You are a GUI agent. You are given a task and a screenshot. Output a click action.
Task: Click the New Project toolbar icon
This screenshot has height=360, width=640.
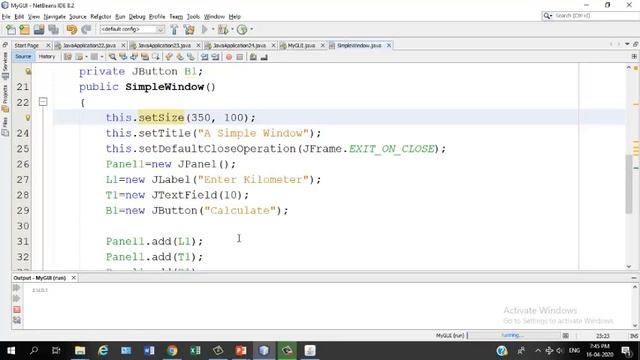24,29
